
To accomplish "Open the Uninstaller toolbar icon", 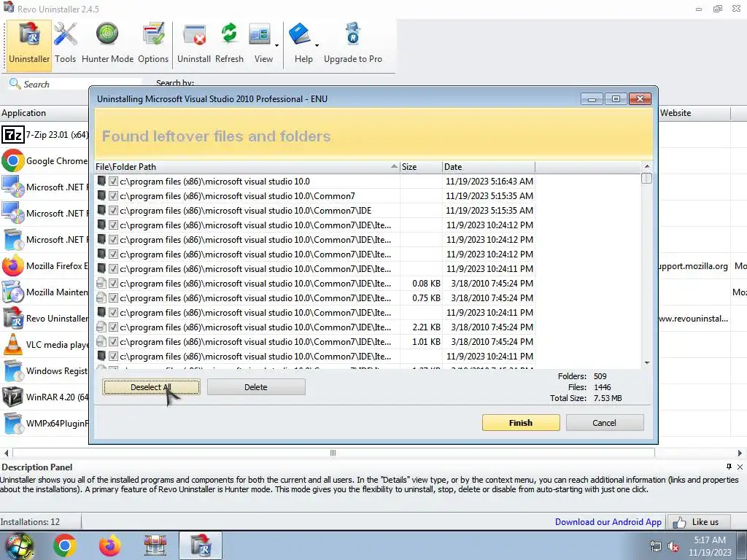I will point(29,45).
